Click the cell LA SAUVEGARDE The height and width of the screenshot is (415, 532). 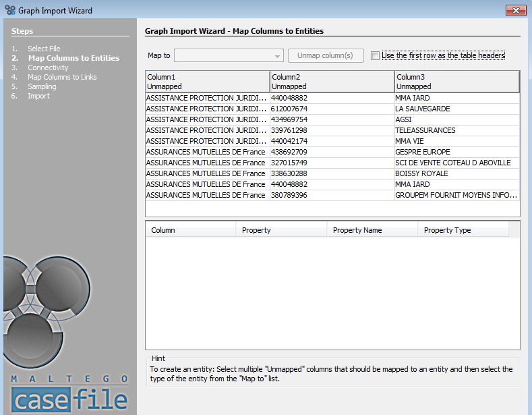tap(457, 109)
